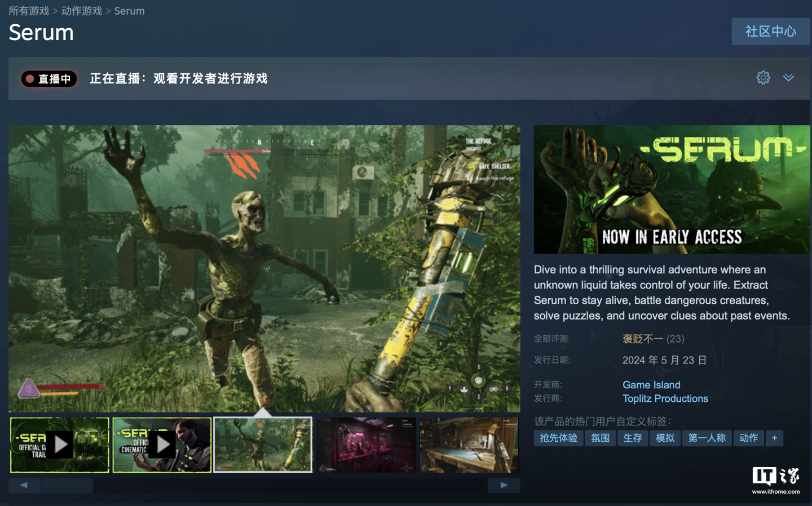Open the Serum Early Access header image

coord(672,189)
